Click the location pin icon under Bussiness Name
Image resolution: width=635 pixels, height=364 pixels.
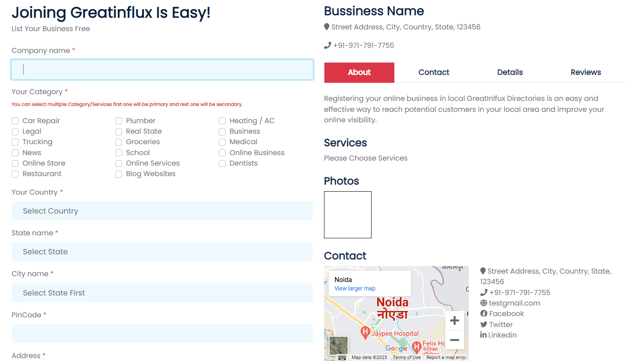[327, 27]
